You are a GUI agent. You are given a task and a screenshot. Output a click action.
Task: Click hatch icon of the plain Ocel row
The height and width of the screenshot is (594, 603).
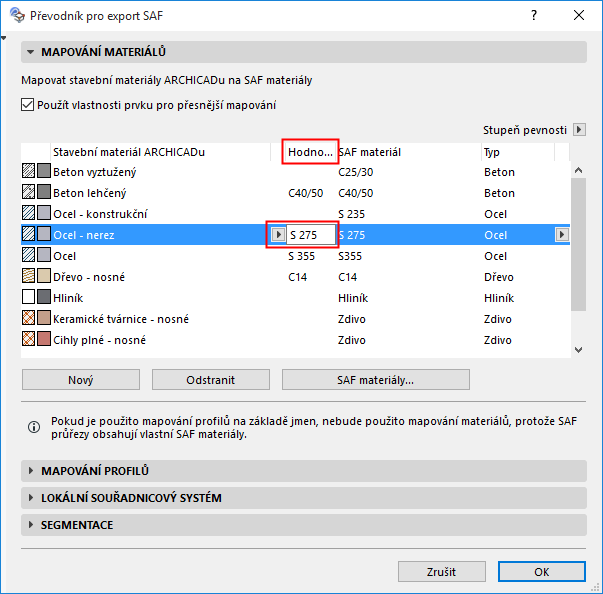click(x=28, y=255)
